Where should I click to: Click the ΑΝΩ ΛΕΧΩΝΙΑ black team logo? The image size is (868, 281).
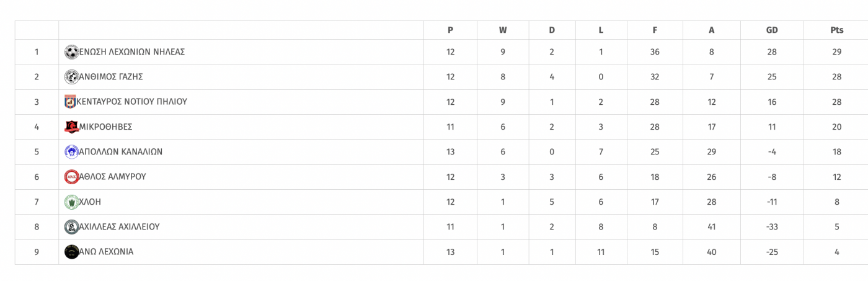coord(71,252)
